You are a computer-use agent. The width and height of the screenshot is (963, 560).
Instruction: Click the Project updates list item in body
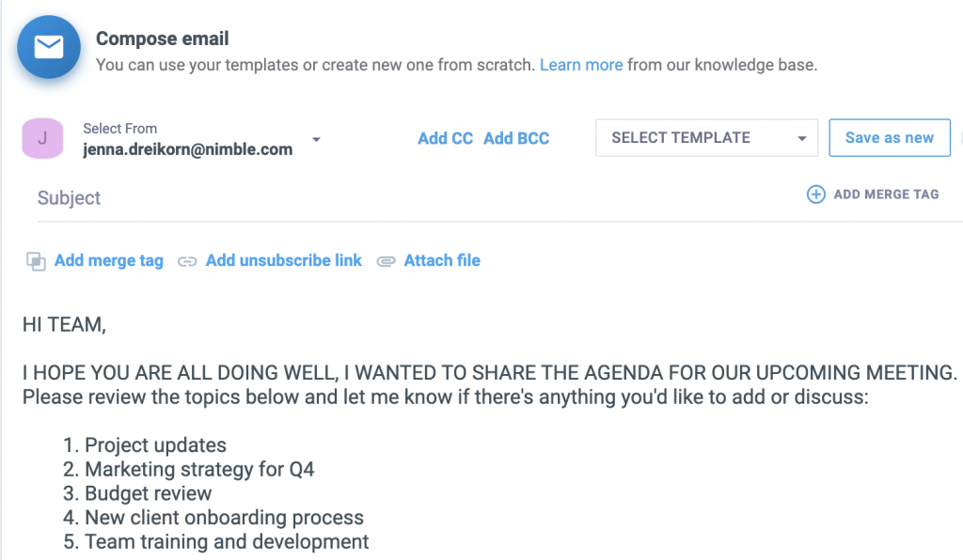click(155, 444)
